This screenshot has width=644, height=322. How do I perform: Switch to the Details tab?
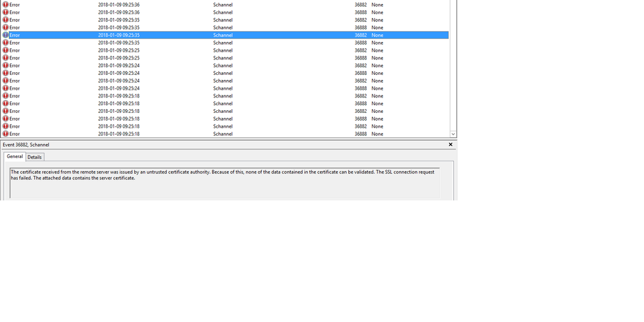tap(35, 157)
